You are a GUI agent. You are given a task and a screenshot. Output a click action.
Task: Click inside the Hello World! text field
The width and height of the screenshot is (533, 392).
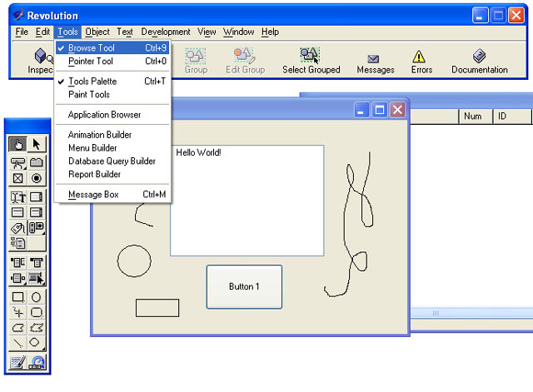pos(247,201)
